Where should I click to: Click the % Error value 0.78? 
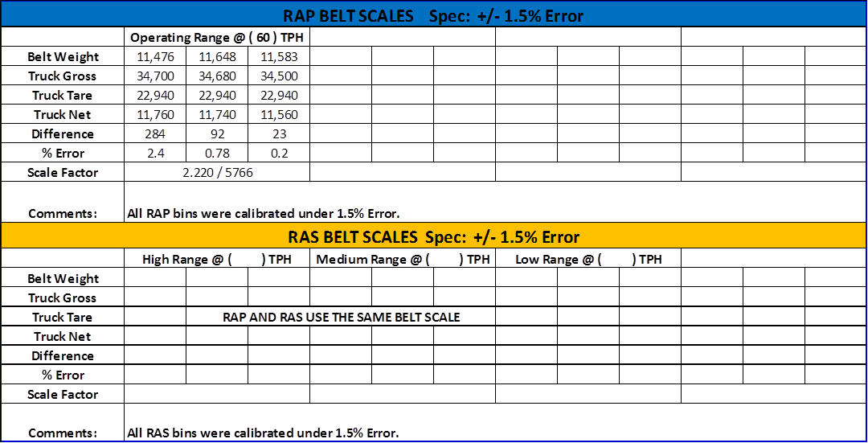(x=217, y=154)
